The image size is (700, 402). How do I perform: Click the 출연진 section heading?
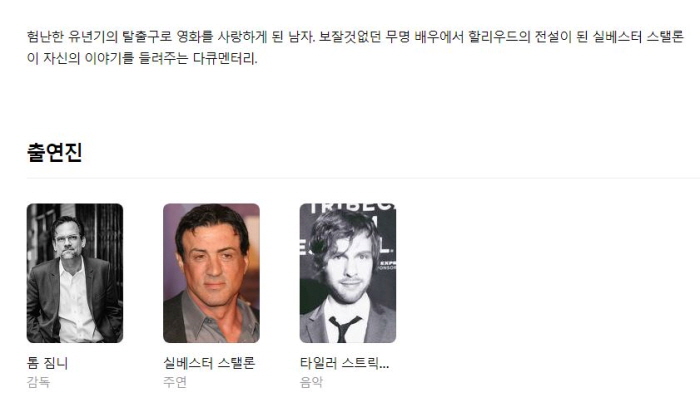click(x=54, y=152)
